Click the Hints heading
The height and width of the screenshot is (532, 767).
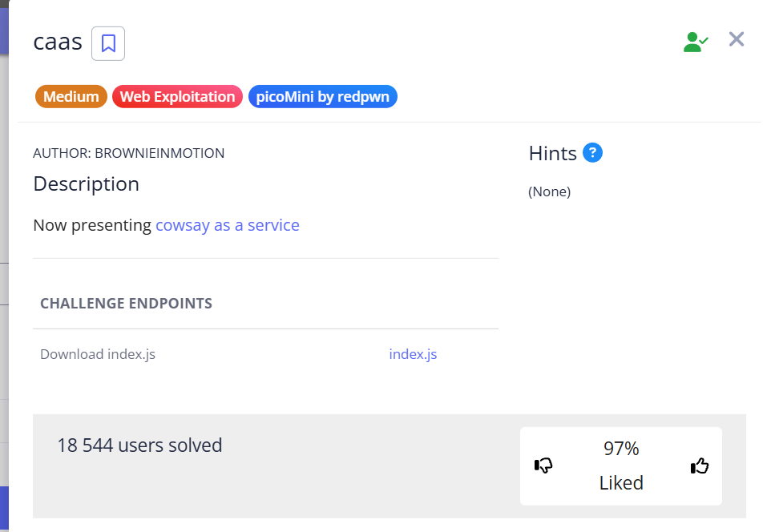(x=552, y=154)
